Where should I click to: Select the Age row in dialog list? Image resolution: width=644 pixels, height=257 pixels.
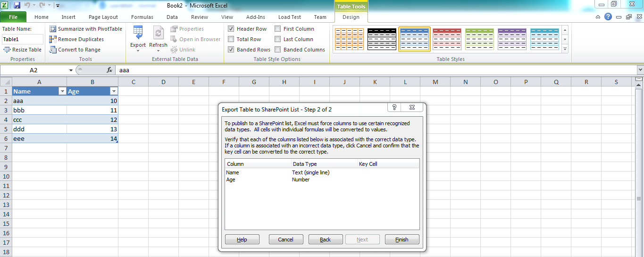(322, 180)
